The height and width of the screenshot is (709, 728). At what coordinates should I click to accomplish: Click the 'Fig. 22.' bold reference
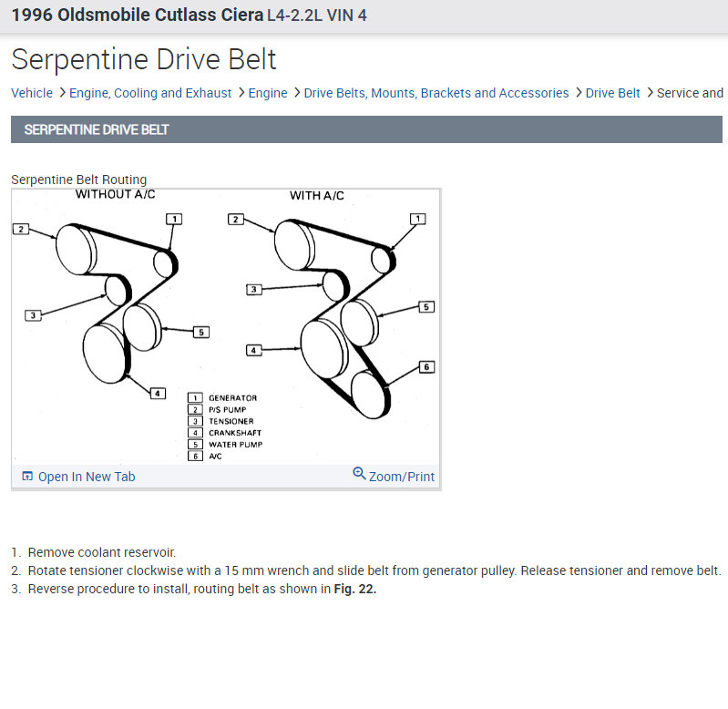pyautogui.click(x=355, y=590)
